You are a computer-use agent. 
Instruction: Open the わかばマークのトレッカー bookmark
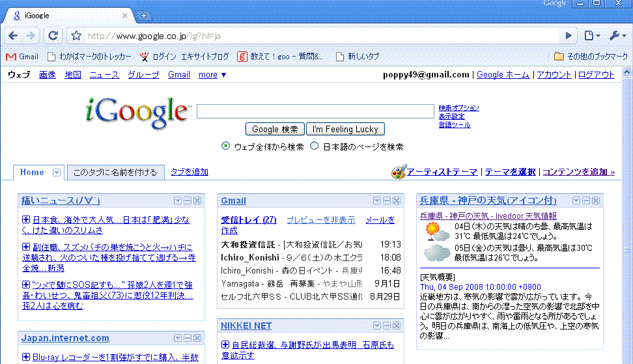89,57
